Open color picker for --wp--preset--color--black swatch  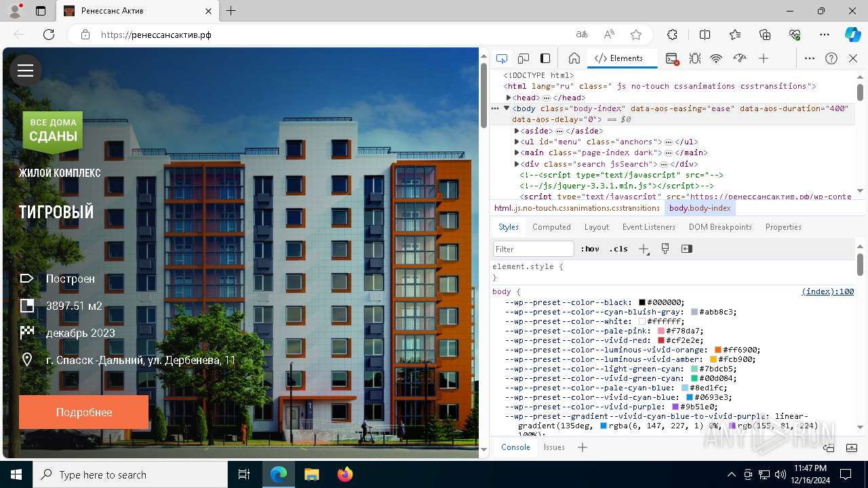click(642, 302)
